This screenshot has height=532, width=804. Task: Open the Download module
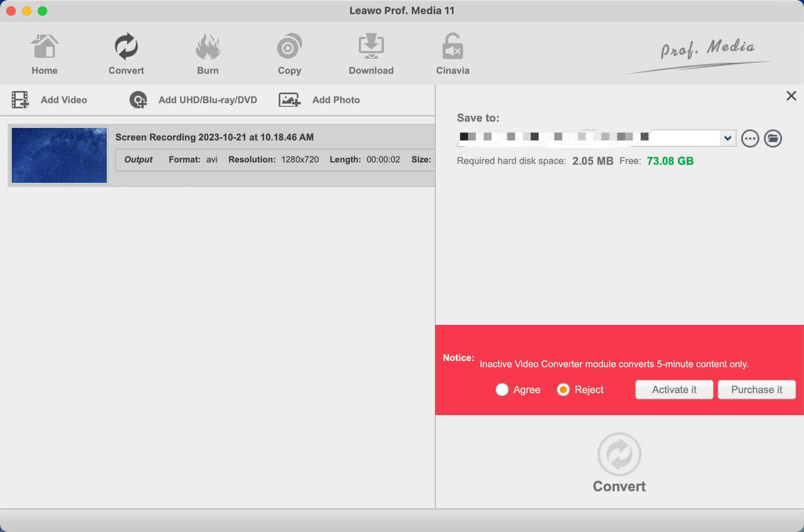[371, 53]
